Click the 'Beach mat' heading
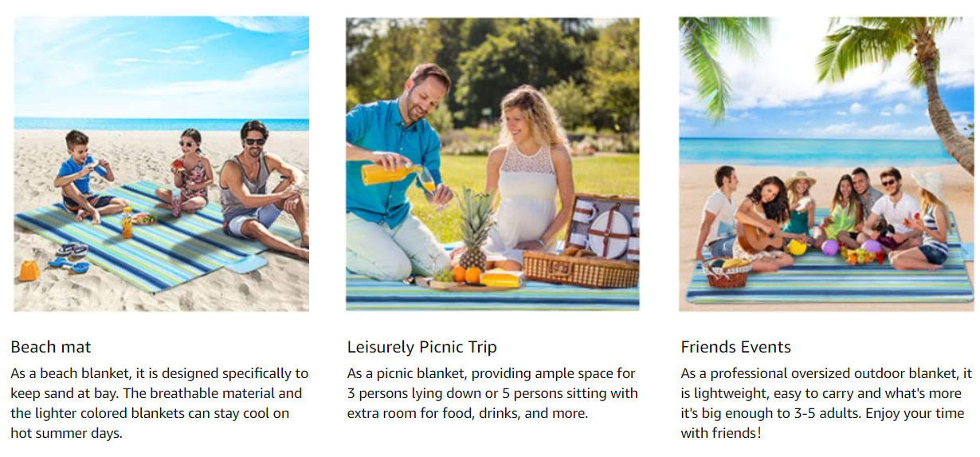980x457 pixels. point(51,347)
